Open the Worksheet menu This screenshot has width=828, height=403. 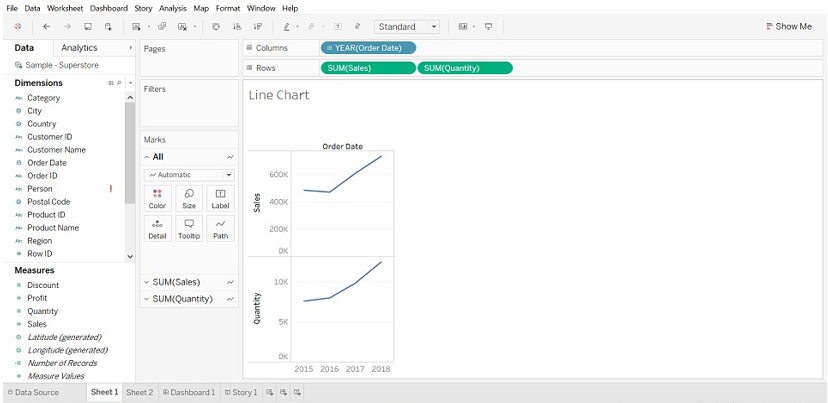pyautogui.click(x=65, y=8)
